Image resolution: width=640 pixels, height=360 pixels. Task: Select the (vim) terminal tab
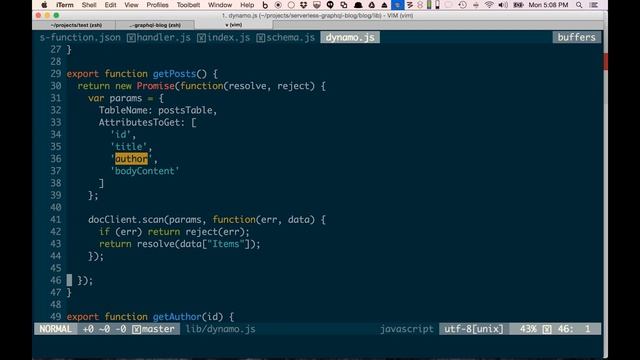click(x=233, y=25)
